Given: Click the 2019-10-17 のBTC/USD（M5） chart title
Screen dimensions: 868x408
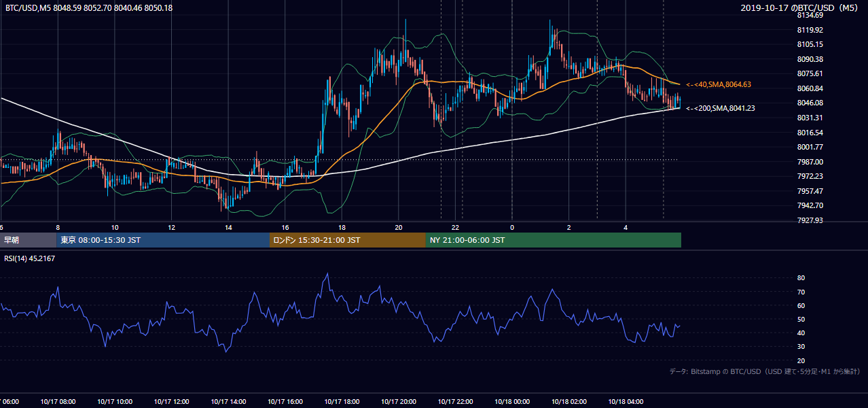Looking at the screenshot, I should coord(800,8).
